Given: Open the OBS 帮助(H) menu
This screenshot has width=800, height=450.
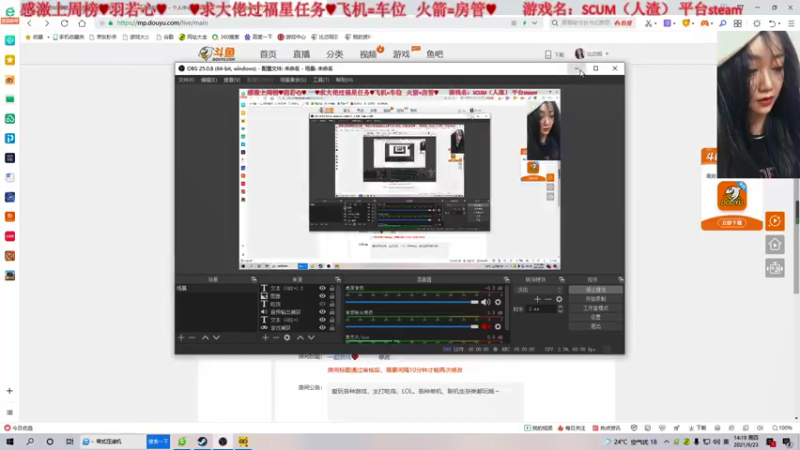Looking at the screenshot, I should [x=344, y=80].
